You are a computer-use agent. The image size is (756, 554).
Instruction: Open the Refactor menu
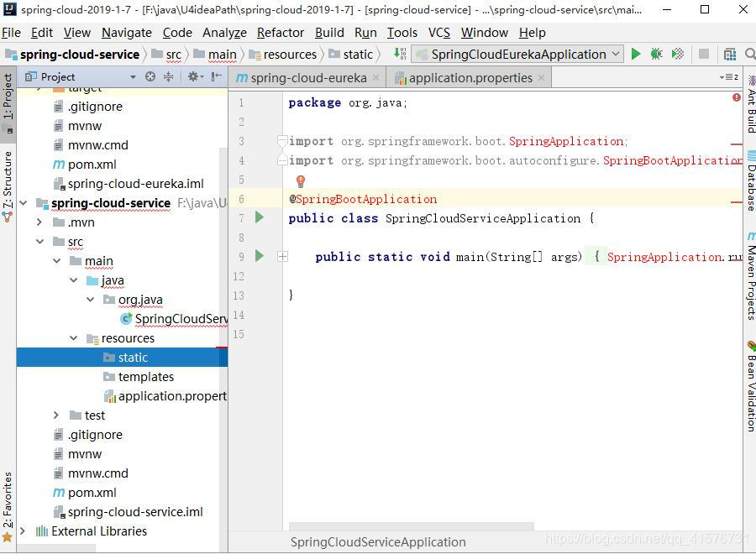tap(281, 32)
